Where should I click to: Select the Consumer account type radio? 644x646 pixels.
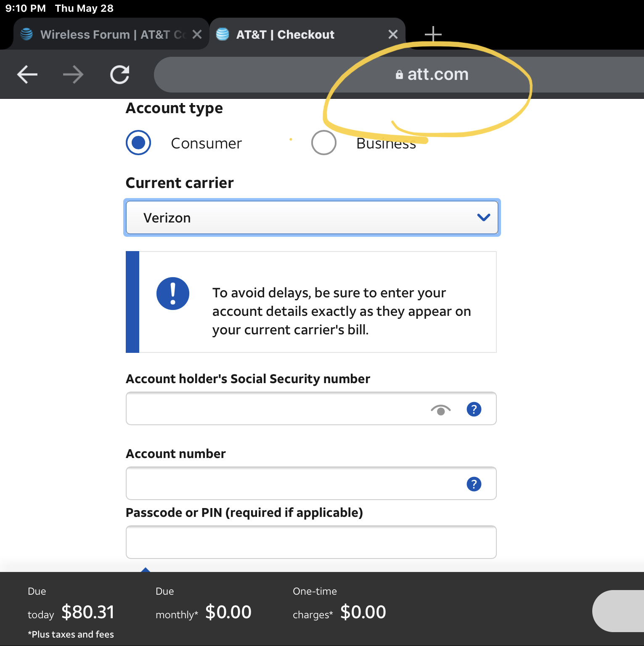138,143
